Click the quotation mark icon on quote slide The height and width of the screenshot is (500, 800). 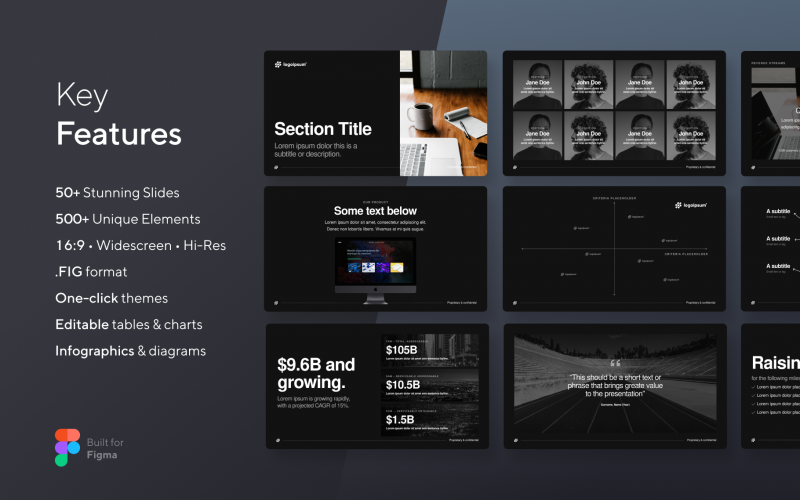[615, 363]
